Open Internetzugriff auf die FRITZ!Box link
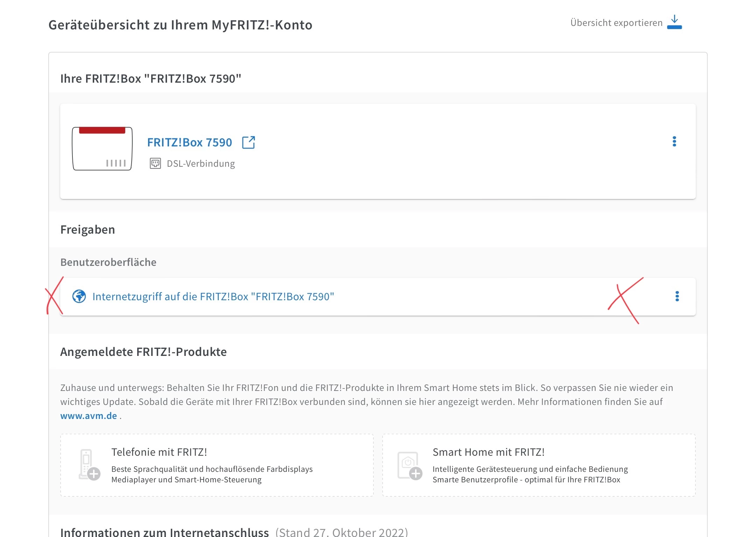Image resolution: width=756 pixels, height=537 pixels. click(213, 296)
